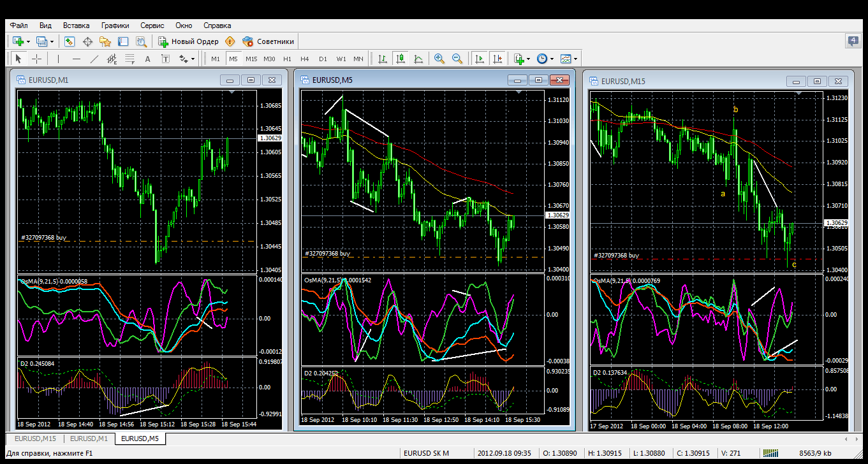Expand the New Chart dropdown arrow

pyautogui.click(x=28, y=41)
